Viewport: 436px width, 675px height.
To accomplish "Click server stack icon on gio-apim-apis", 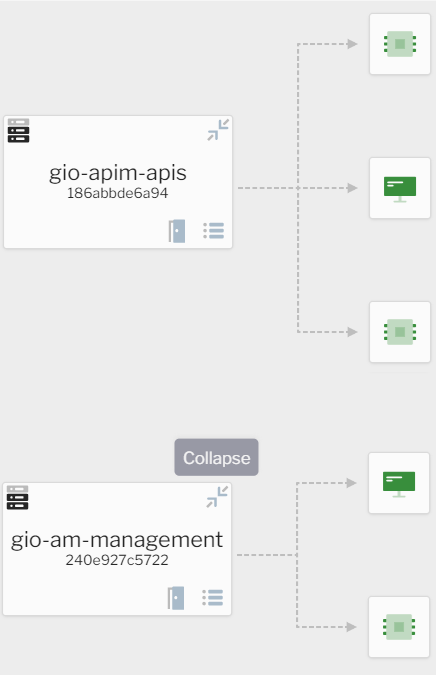I will coord(19,130).
